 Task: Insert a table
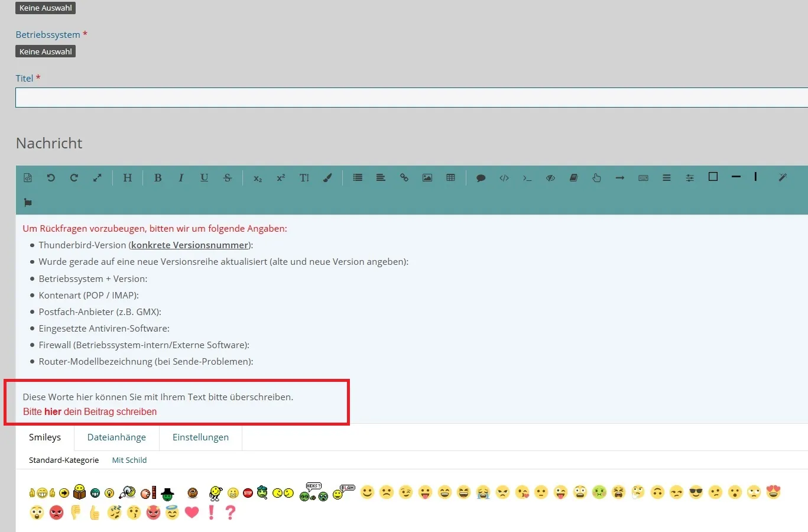click(x=450, y=177)
